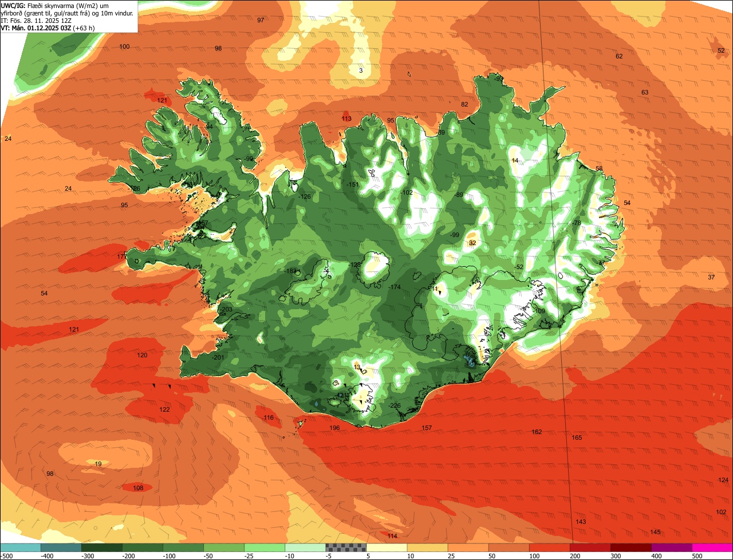Click the map value '-183' on the map
The width and height of the screenshot is (733, 560).
click(291, 271)
